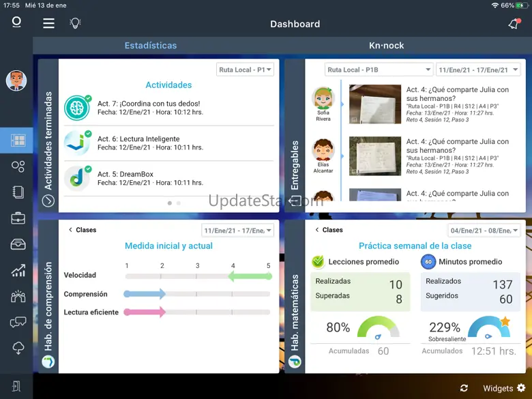Open the growth chart sidebar icon
Viewport: 532px width, 399px height.
18,270
